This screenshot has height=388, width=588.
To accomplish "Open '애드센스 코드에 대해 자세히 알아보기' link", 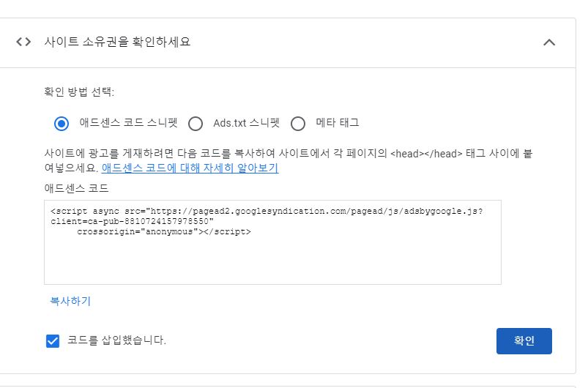I will click(x=190, y=168).
